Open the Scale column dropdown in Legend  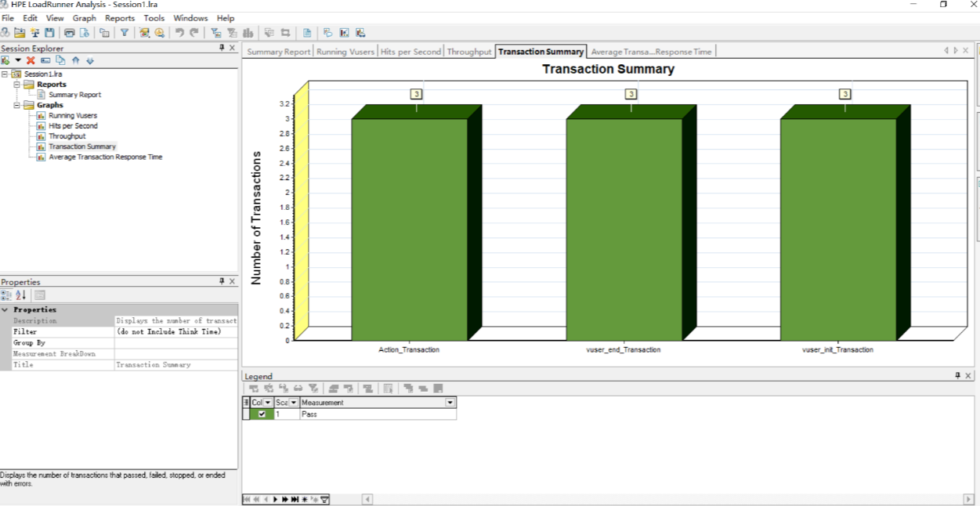tap(294, 403)
